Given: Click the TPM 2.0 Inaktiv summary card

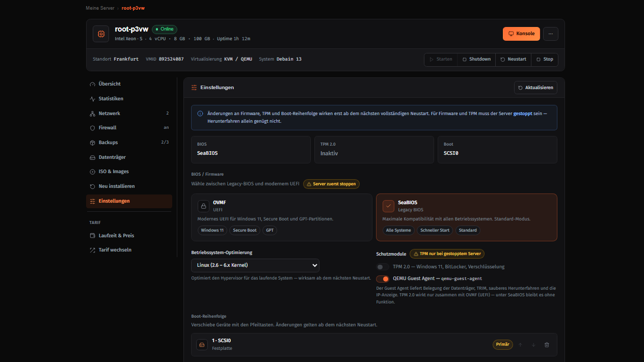Looking at the screenshot, I should [374, 150].
